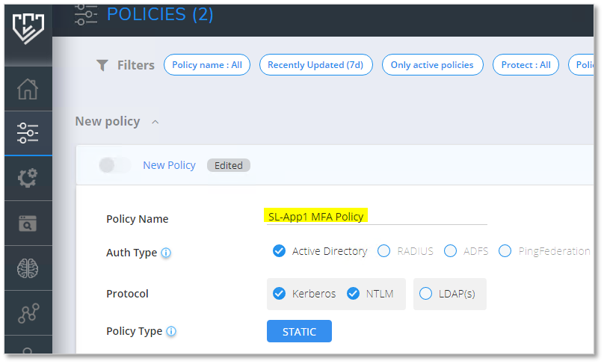Click Policy Type info icon
The width and height of the screenshot is (604, 364).
[x=171, y=331]
